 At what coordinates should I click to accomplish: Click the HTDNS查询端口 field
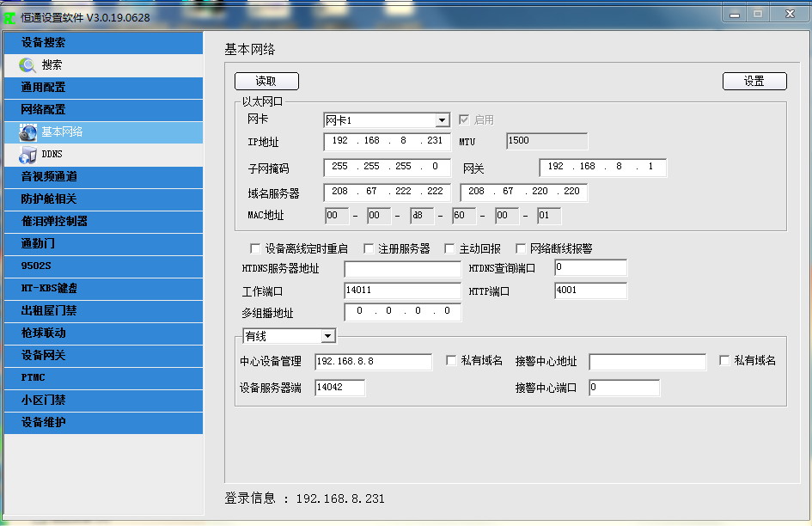pos(590,267)
